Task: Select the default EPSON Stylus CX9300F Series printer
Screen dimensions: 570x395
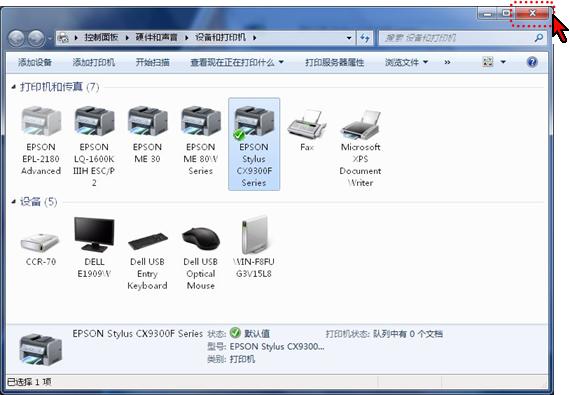Action: (254, 144)
